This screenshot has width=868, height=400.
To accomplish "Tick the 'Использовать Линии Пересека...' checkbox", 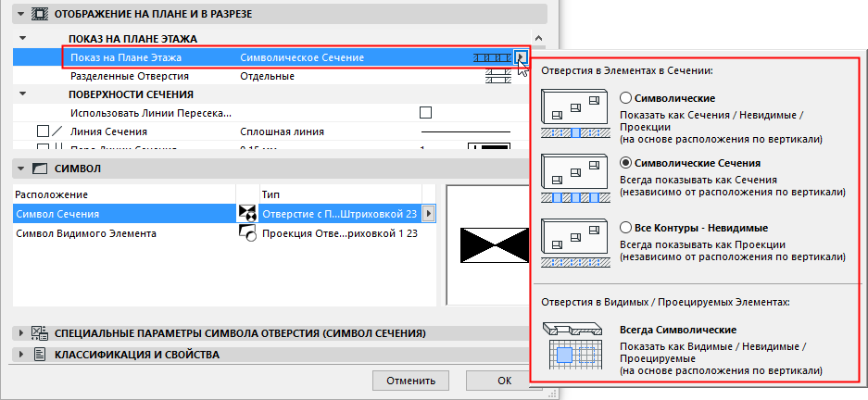I will tap(425, 113).
